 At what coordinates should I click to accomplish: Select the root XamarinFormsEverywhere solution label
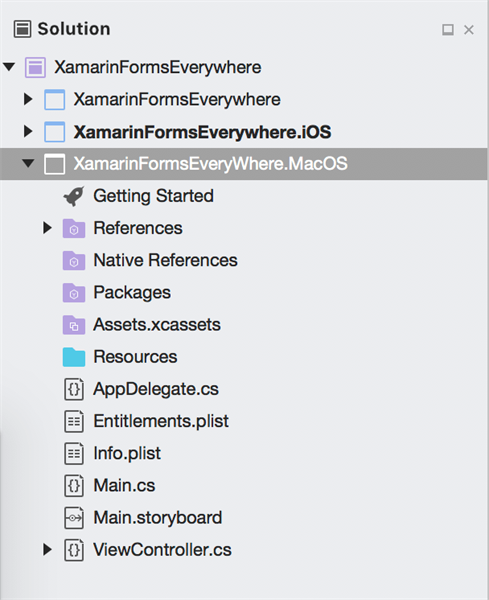pos(158,67)
